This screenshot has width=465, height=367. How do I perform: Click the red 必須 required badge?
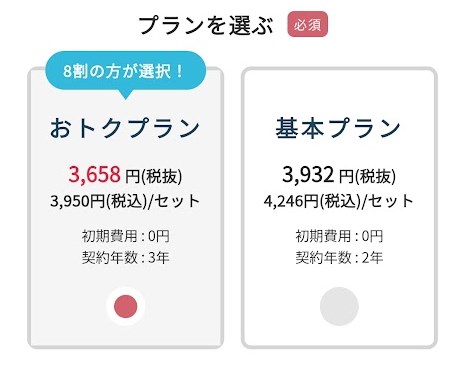308,24
